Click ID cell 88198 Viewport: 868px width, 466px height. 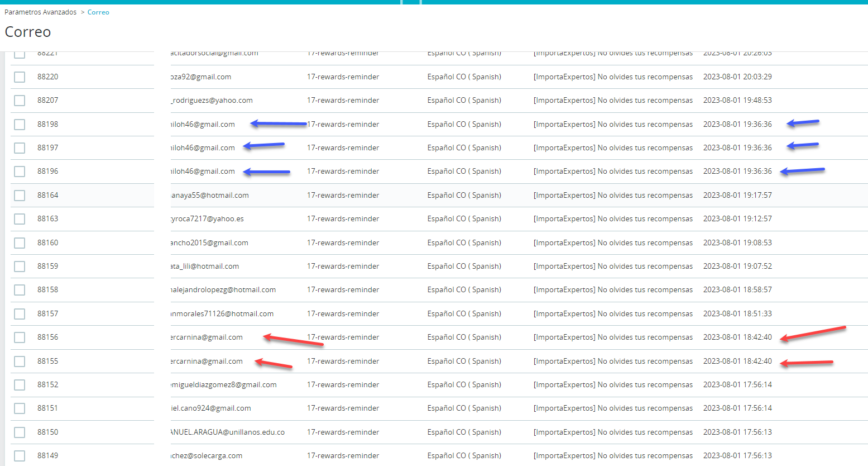click(48, 124)
